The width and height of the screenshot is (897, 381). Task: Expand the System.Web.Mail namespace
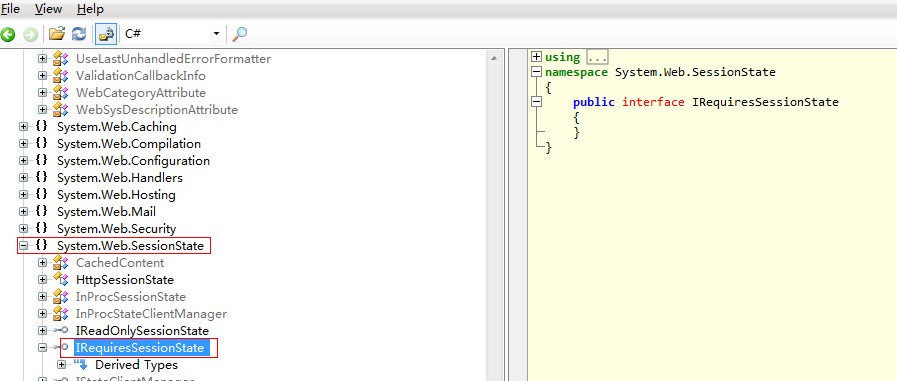[23, 212]
